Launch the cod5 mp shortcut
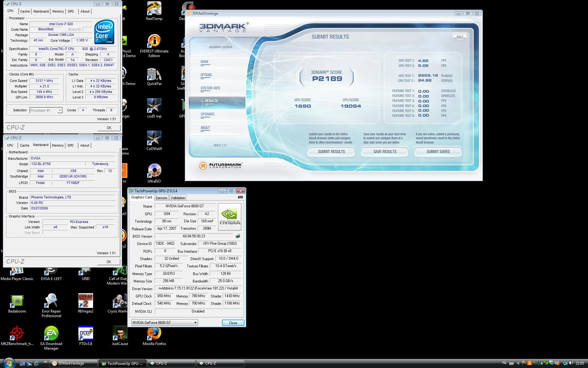 [154, 109]
